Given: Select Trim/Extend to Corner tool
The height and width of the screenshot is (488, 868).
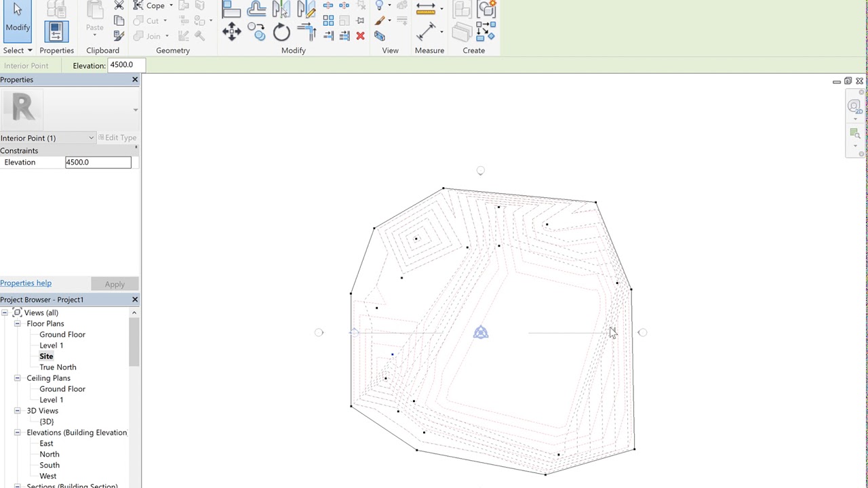Looking at the screenshot, I should click(x=307, y=31).
